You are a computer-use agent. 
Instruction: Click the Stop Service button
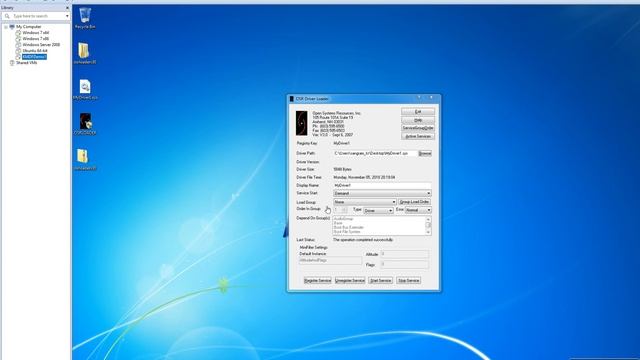coord(409,281)
